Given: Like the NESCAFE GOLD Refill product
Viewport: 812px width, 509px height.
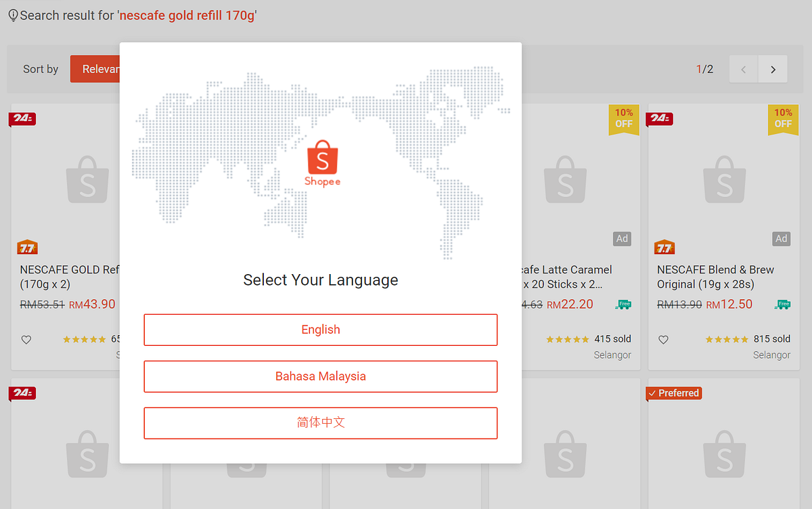Looking at the screenshot, I should 26,340.
